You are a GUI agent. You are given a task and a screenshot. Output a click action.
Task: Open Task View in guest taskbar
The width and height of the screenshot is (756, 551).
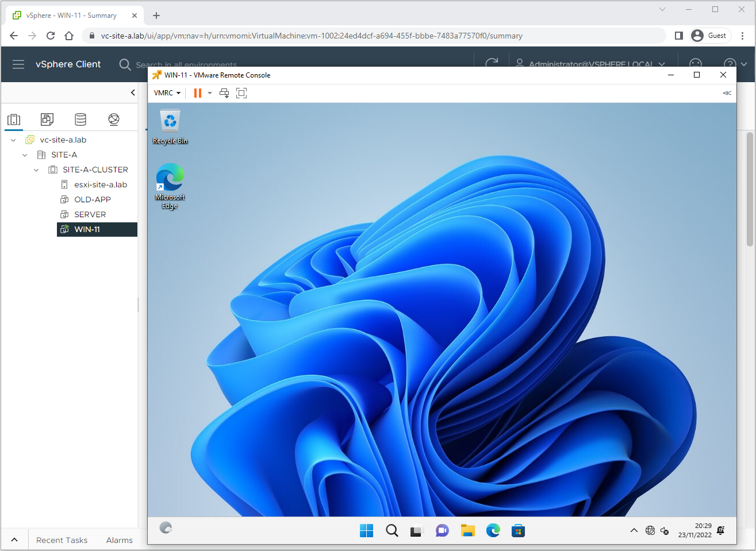(417, 531)
